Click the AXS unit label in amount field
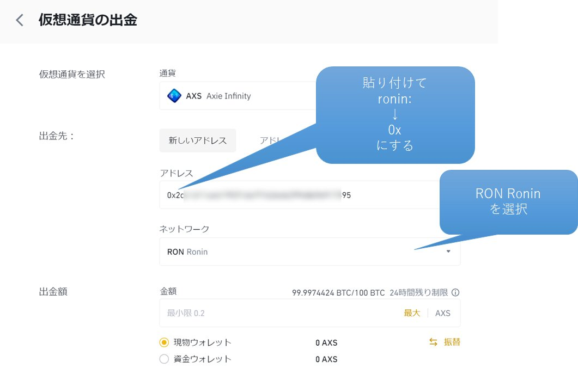 point(443,313)
